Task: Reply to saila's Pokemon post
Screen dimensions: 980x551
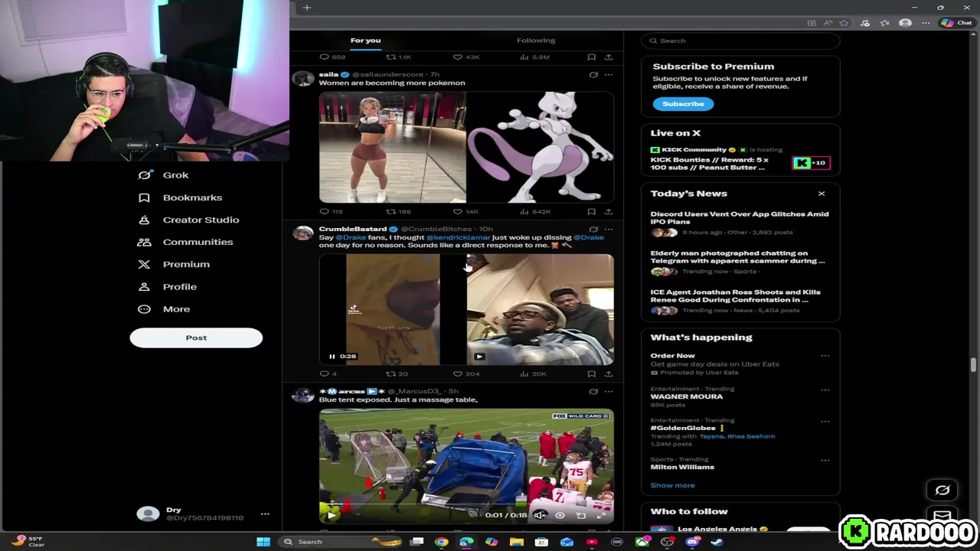Action: pos(330,211)
